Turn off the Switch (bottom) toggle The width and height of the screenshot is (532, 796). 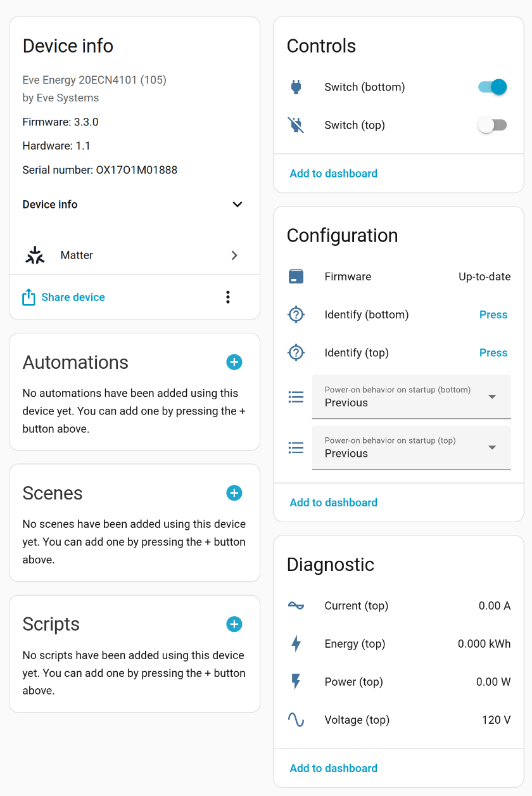[x=493, y=87]
